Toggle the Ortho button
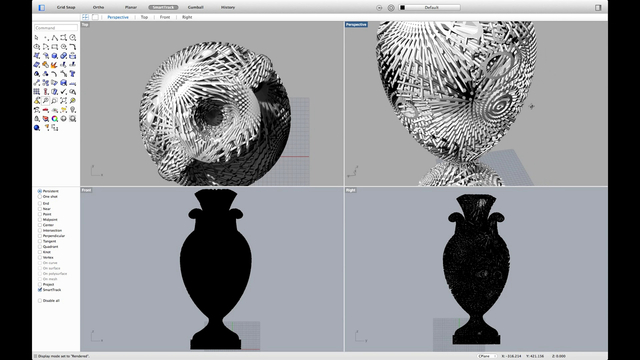Viewport: 640px width, 360px height. pos(98,7)
